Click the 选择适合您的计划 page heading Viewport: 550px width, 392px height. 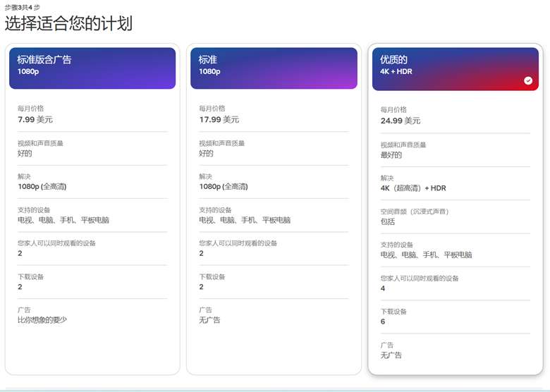[68, 24]
